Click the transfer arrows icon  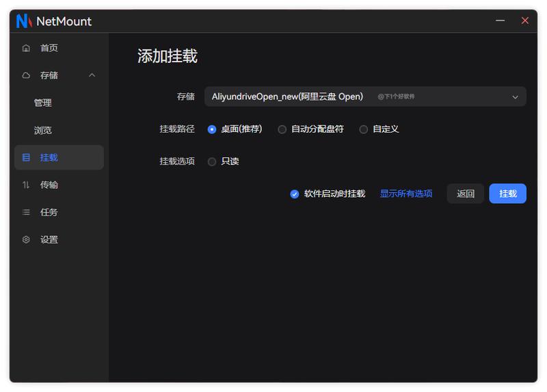click(26, 185)
